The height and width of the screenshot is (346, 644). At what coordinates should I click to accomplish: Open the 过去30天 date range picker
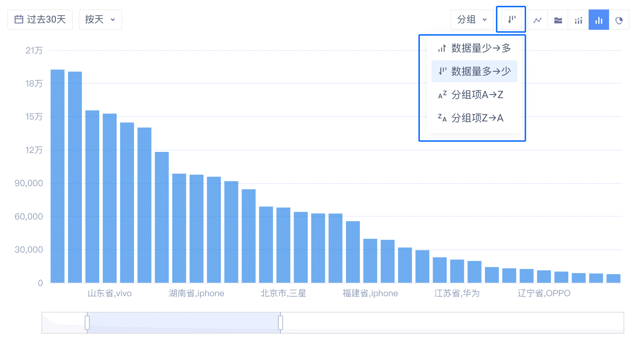(40, 20)
